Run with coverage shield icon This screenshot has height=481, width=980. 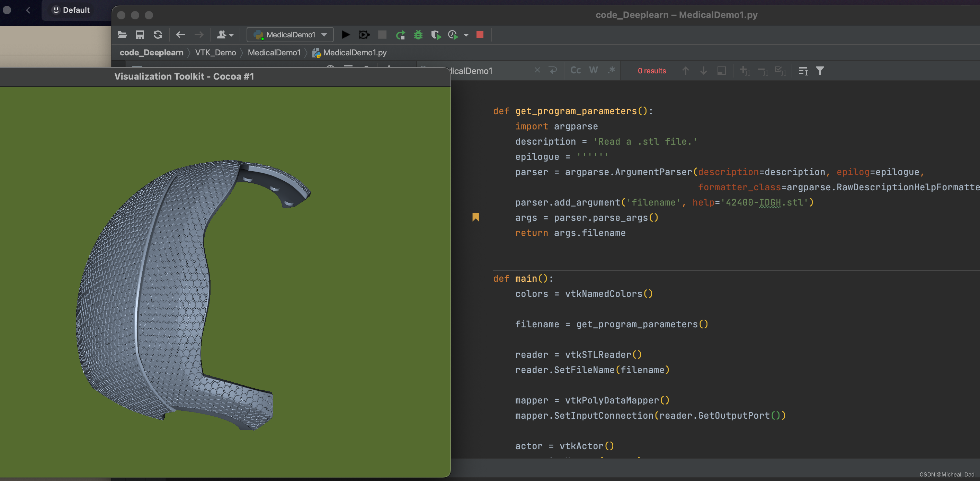point(436,35)
